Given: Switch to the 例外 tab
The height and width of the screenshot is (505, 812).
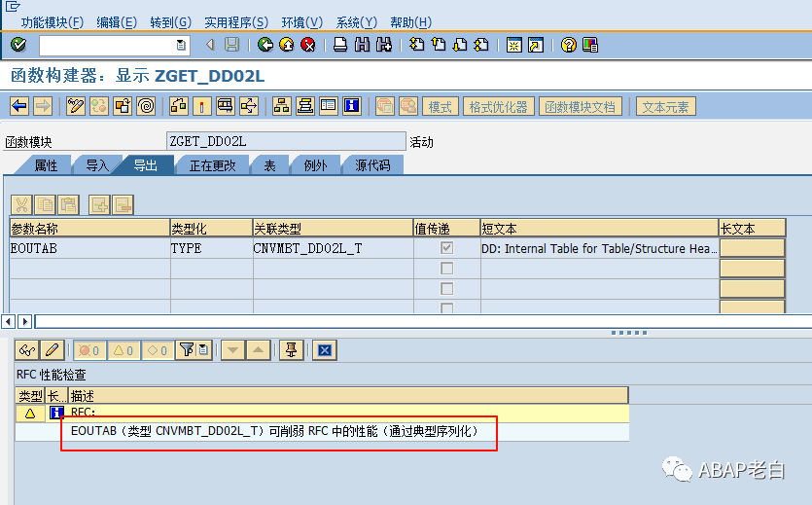Looking at the screenshot, I should click(x=315, y=165).
